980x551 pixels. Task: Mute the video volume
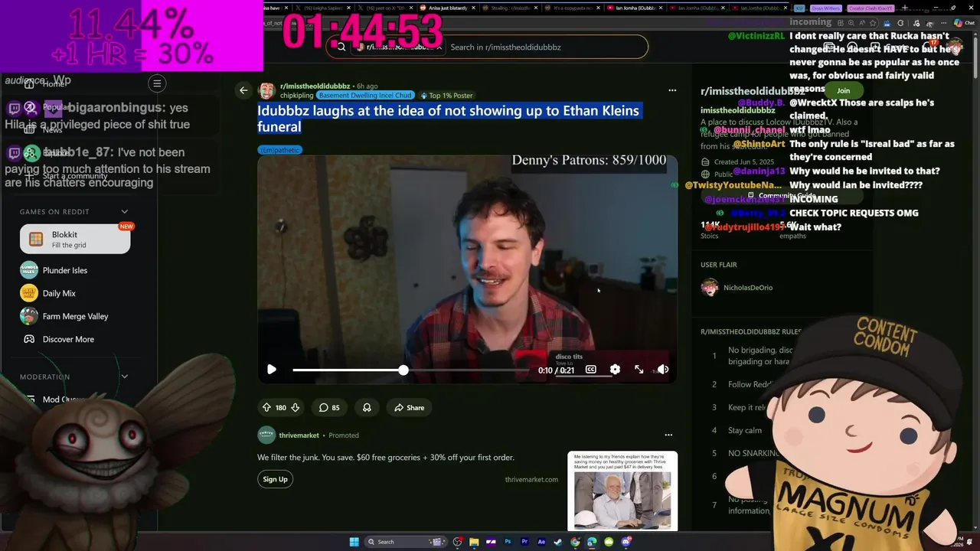[663, 370]
